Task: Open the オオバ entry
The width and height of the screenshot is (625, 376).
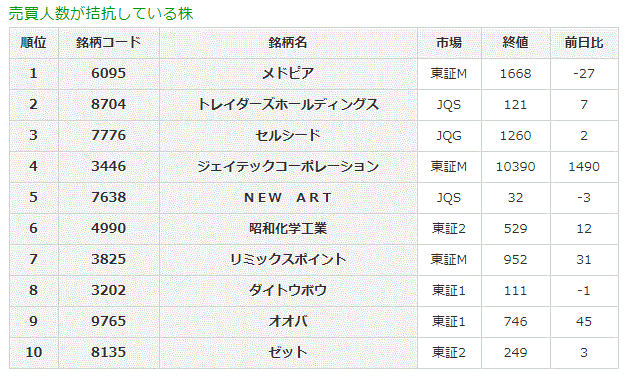Action: (288, 321)
